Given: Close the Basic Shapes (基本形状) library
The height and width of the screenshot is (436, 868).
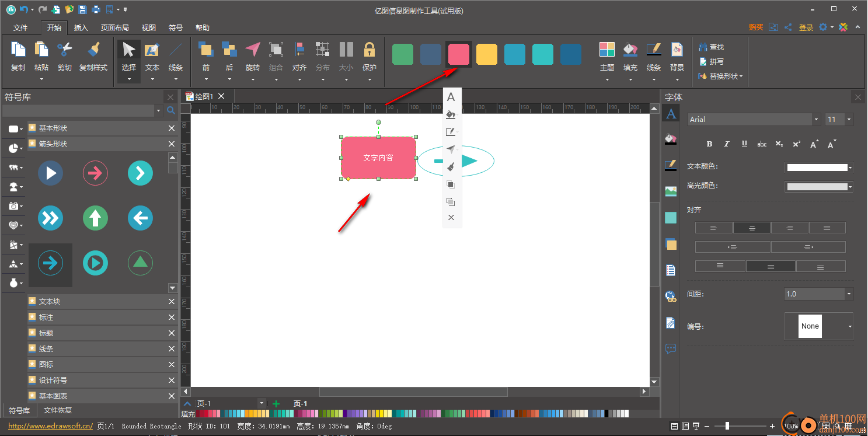Looking at the screenshot, I should pyautogui.click(x=172, y=128).
